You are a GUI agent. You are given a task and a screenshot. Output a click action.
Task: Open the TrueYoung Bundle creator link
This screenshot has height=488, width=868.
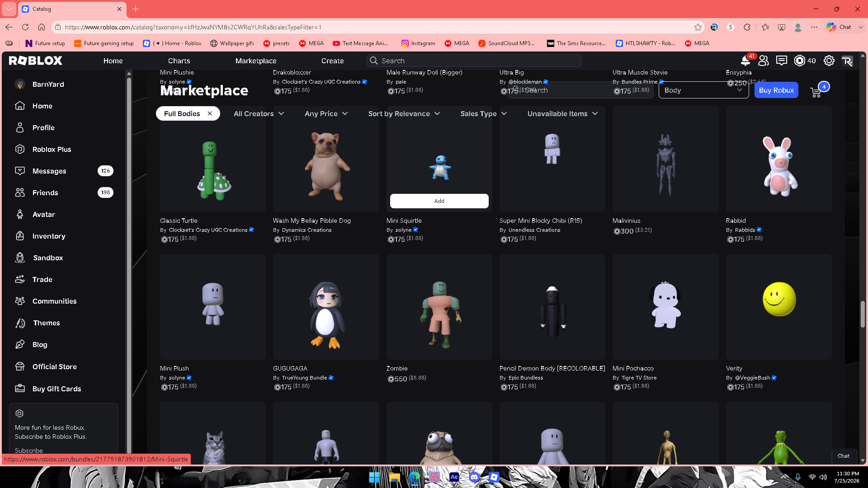(304, 378)
